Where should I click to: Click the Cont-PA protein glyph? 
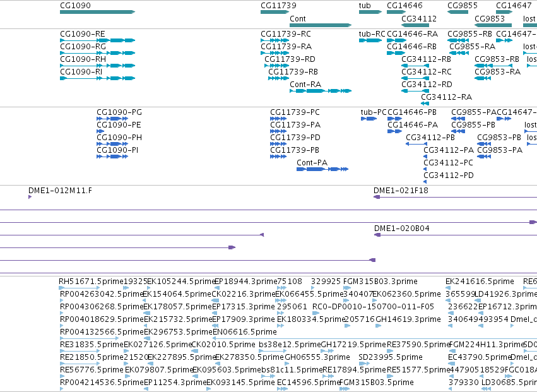[322, 169]
